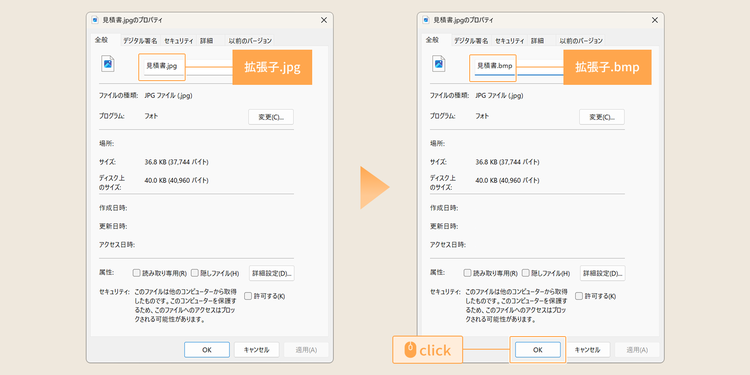Click 40.0 KB disk size in left dialog

click(176, 180)
